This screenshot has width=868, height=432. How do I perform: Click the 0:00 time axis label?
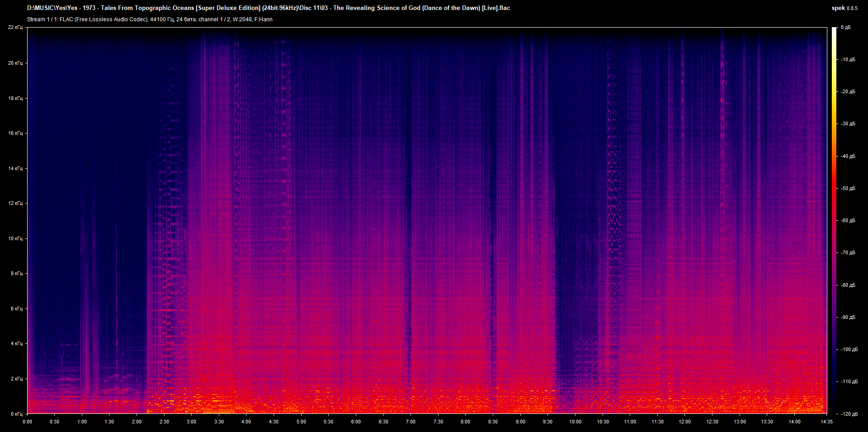click(28, 422)
